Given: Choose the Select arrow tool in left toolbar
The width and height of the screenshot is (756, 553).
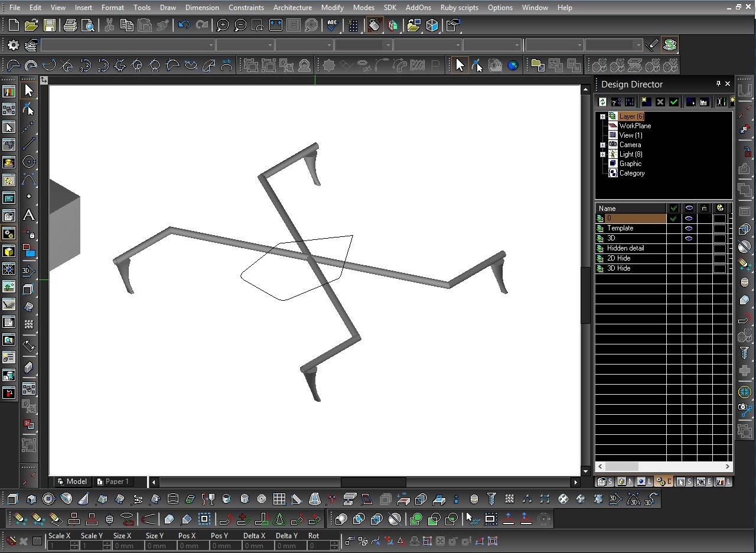Looking at the screenshot, I should pyautogui.click(x=28, y=90).
